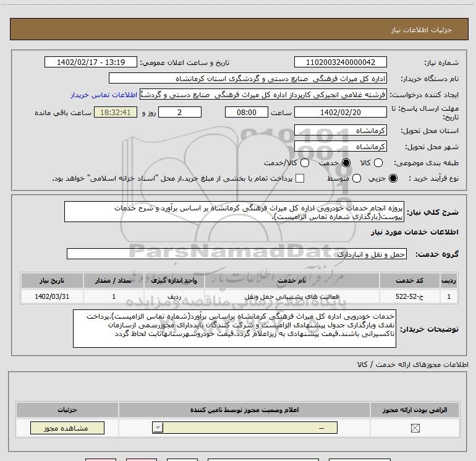476x461 pixels.
Task: Click the کد خدمت column header
Action: pos(409,280)
